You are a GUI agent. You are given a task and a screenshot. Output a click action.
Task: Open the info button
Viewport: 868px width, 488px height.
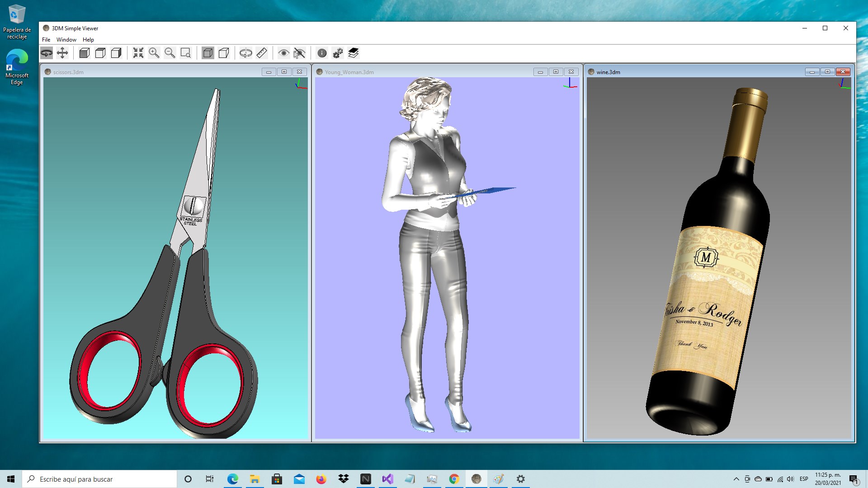(322, 53)
